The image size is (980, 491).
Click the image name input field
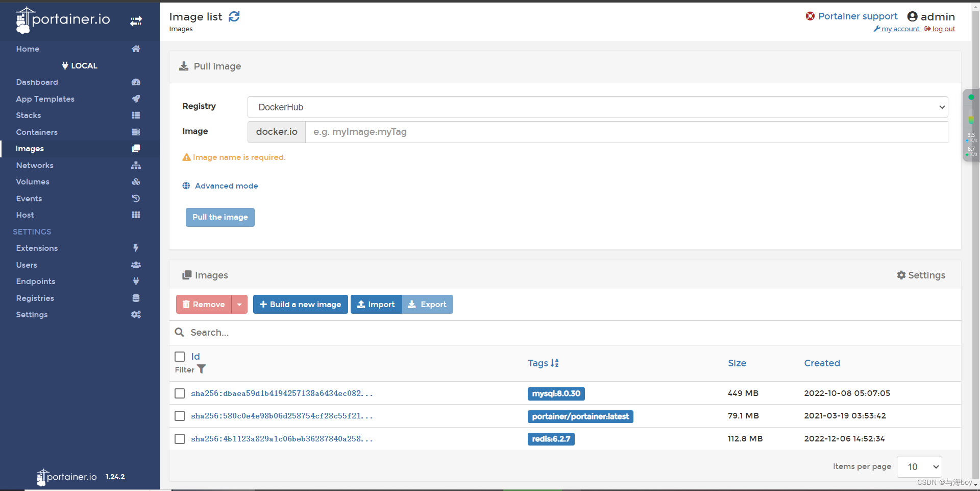click(x=626, y=132)
